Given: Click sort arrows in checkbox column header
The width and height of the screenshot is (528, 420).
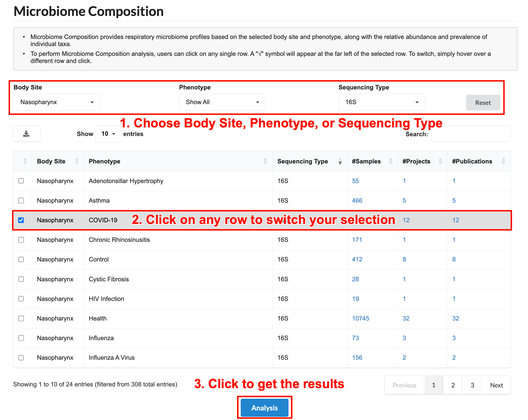Looking at the screenshot, I should (25, 161).
